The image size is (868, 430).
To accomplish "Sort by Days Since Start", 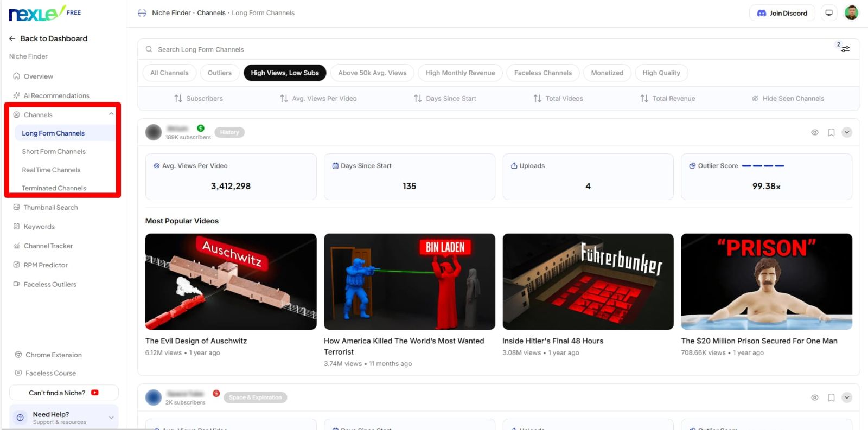I will pos(445,99).
